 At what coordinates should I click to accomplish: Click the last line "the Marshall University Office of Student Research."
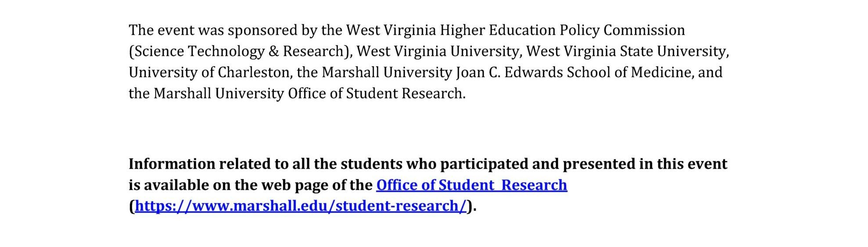(297, 93)
